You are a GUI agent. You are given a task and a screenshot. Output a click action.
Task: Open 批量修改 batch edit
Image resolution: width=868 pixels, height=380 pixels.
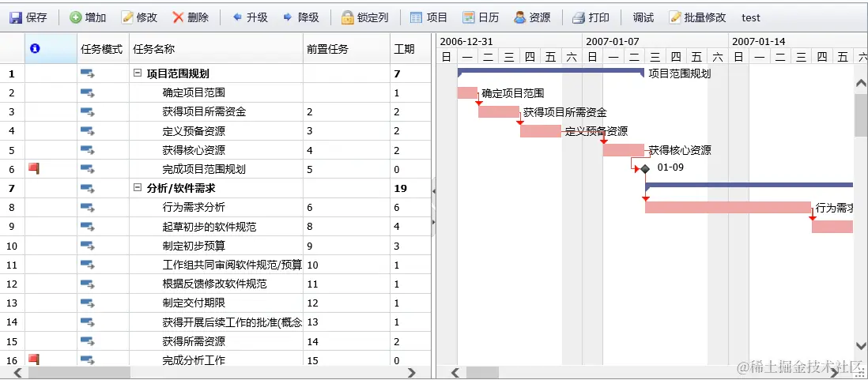697,17
